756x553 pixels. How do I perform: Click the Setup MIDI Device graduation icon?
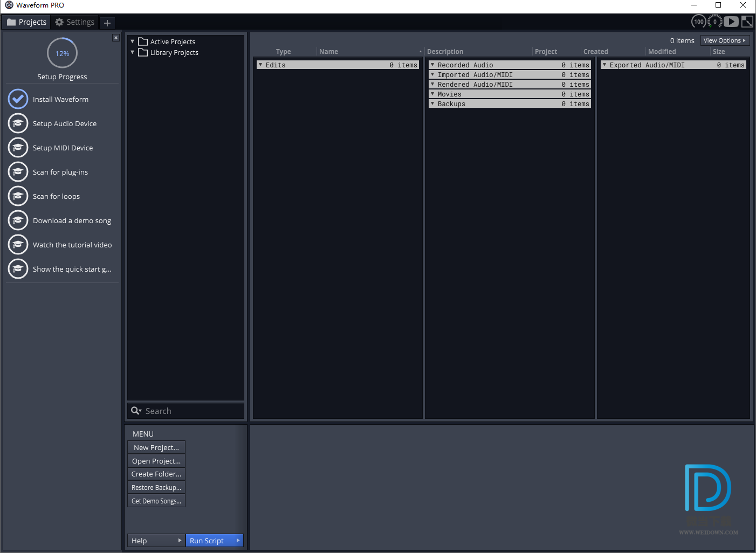coord(18,148)
